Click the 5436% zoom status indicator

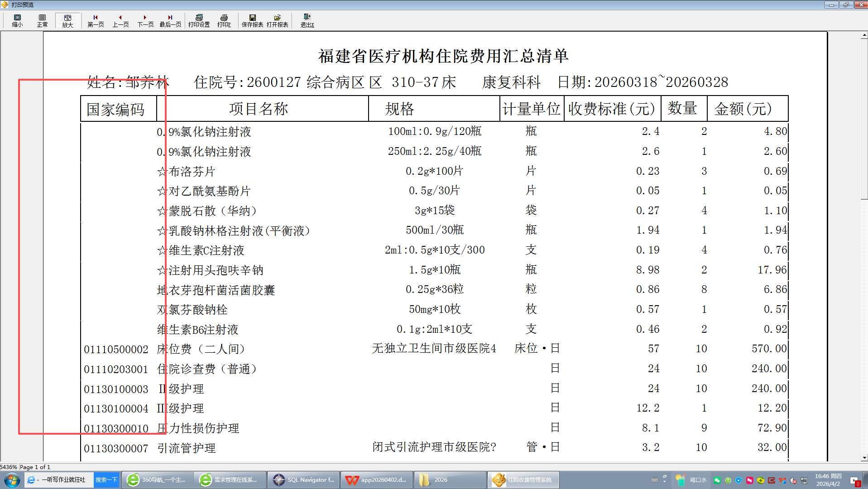(x=9, y=467)
